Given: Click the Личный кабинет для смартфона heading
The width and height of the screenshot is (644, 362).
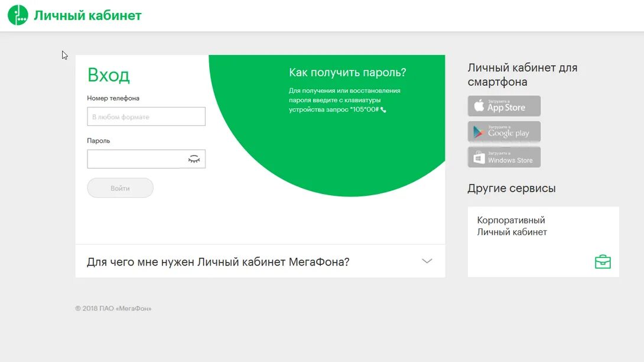Looking at the screenshot, I should [522, 75].
